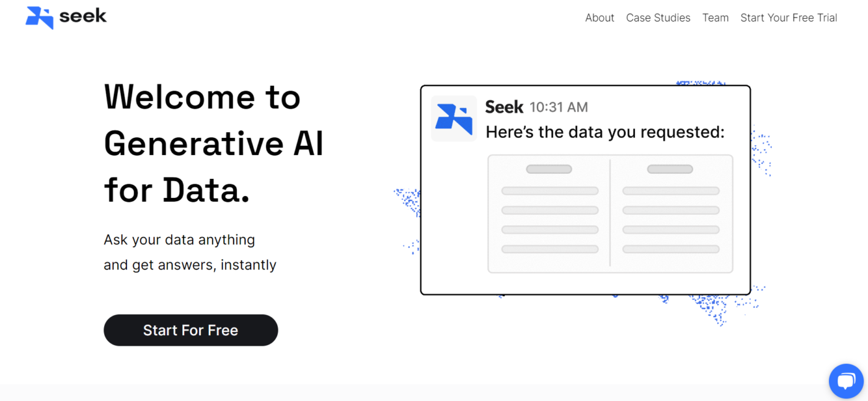Click the left column header placeholder in table
This screenshot has width=868, height=401.
(549, 169)
